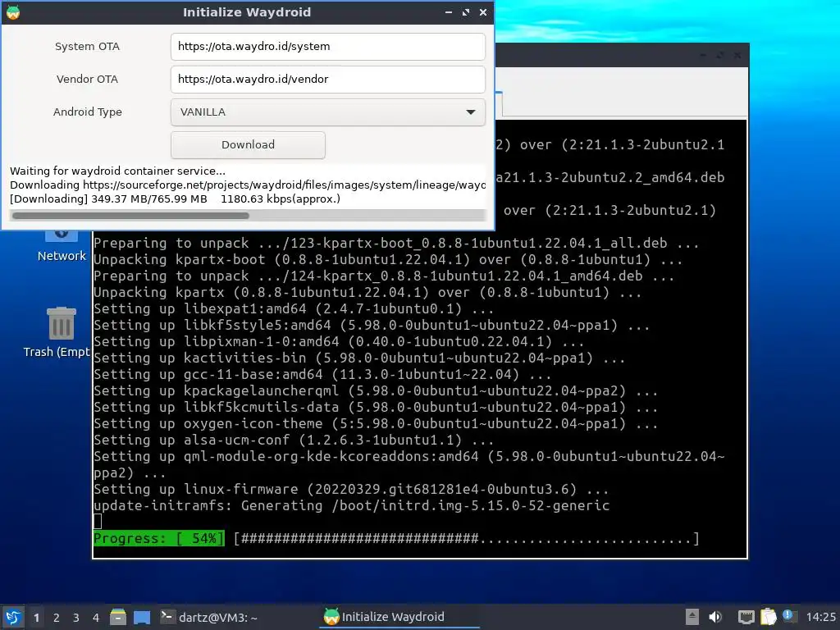Viewport: 840px width, 630px height.
Task: Click the Vendor OTA label
Action: (87, 80)
